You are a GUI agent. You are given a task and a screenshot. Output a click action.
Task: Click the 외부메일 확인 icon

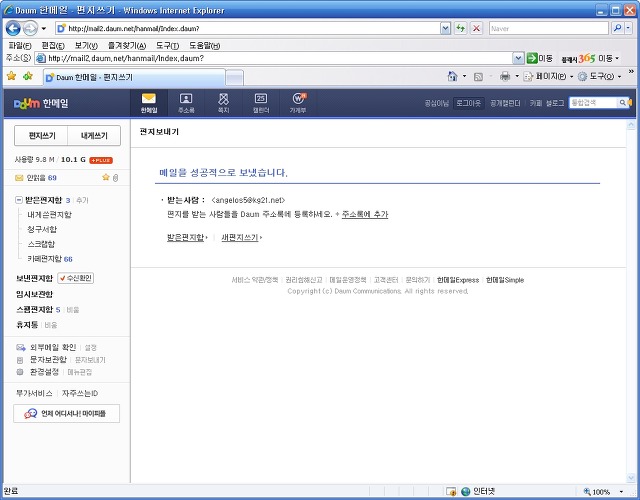pyautogui.click(x=21, y=347)
